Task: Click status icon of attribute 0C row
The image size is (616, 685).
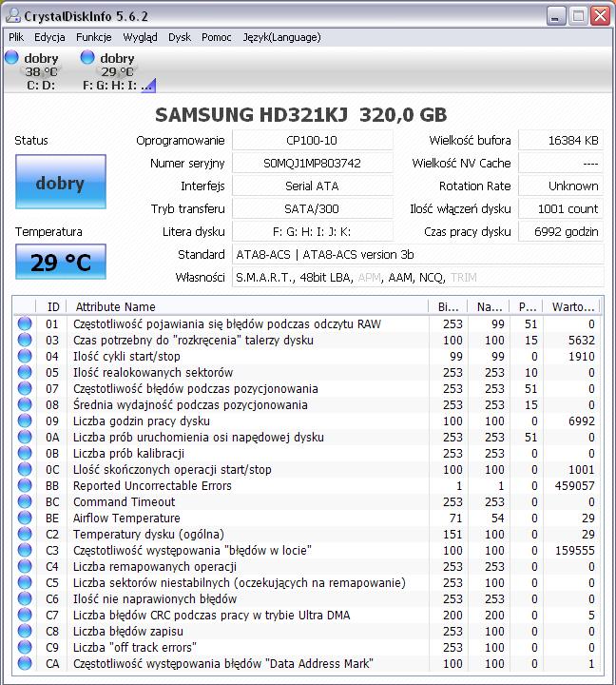Action: pyautogui.click(x=25, y=469)
